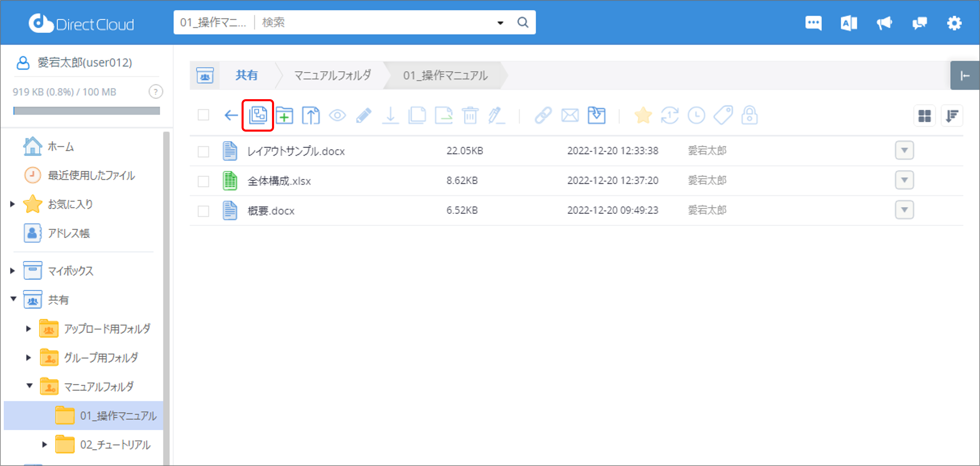Screen dimensions: 980x466
Task: Create a new folder with the folder-plus icon
Action: coord(284,115)
